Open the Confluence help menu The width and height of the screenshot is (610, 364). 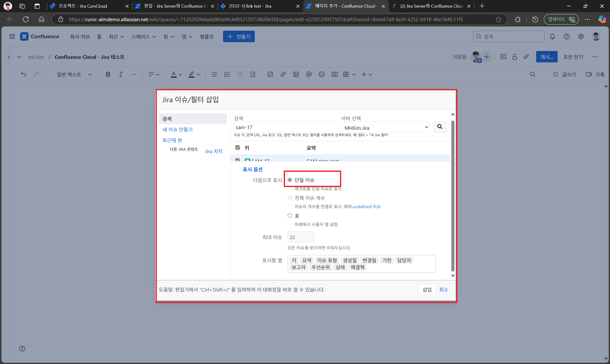point(567,36)
